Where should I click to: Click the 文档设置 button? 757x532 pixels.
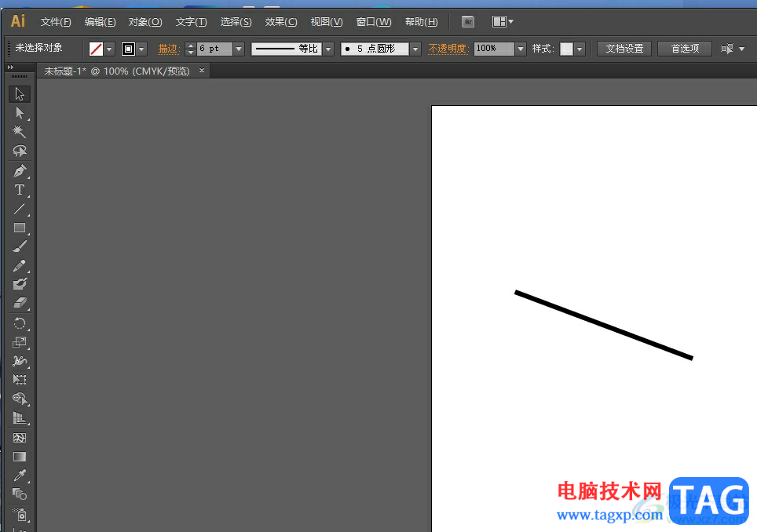coord(624,49)
